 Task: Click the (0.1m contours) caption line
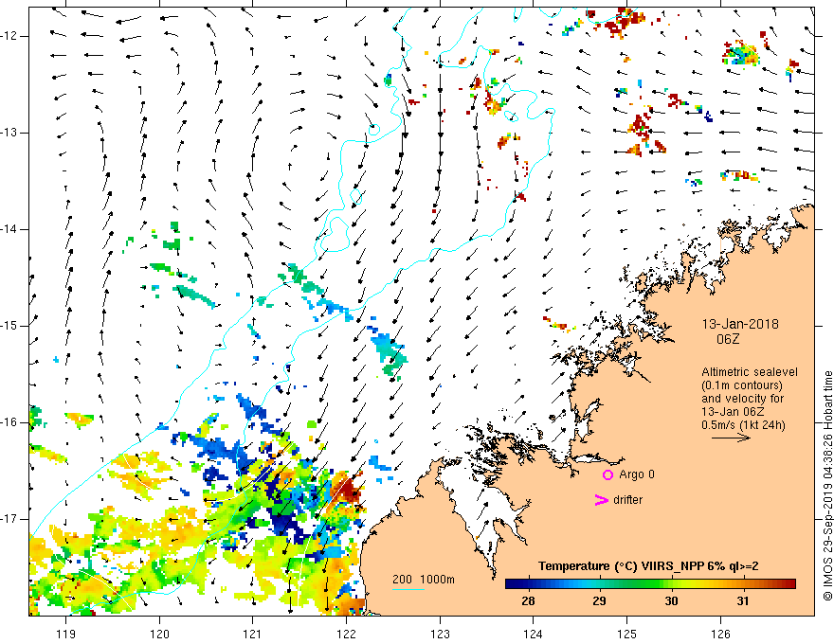[x=742, y=385]
